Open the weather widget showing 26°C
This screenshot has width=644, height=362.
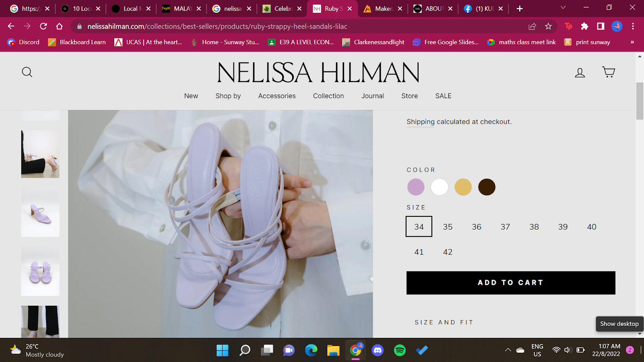point(37,350)
